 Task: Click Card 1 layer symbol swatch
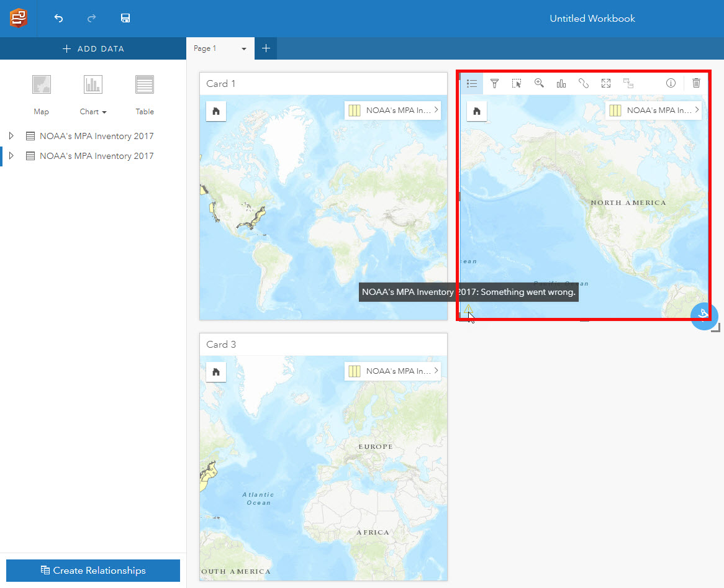355,111
